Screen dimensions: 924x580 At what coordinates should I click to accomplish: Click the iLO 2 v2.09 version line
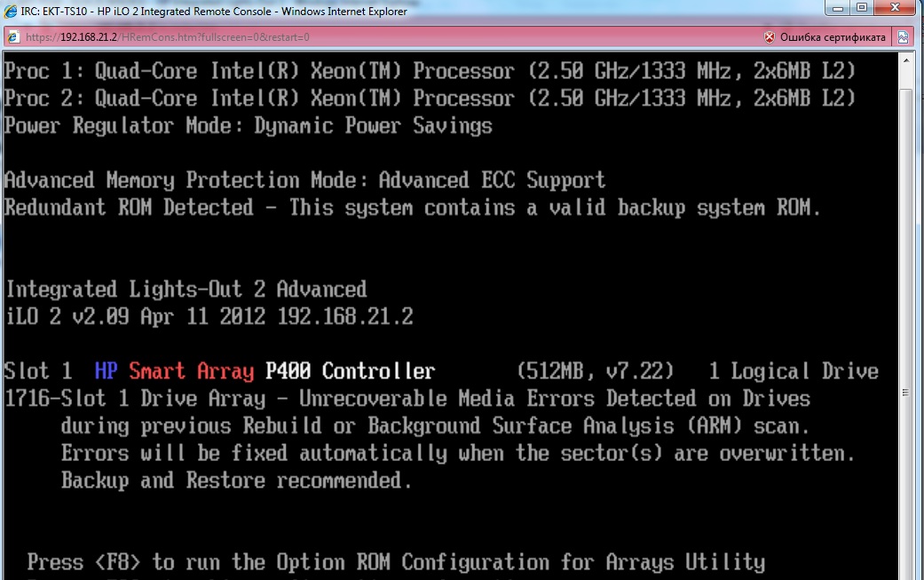pos(209,316)
